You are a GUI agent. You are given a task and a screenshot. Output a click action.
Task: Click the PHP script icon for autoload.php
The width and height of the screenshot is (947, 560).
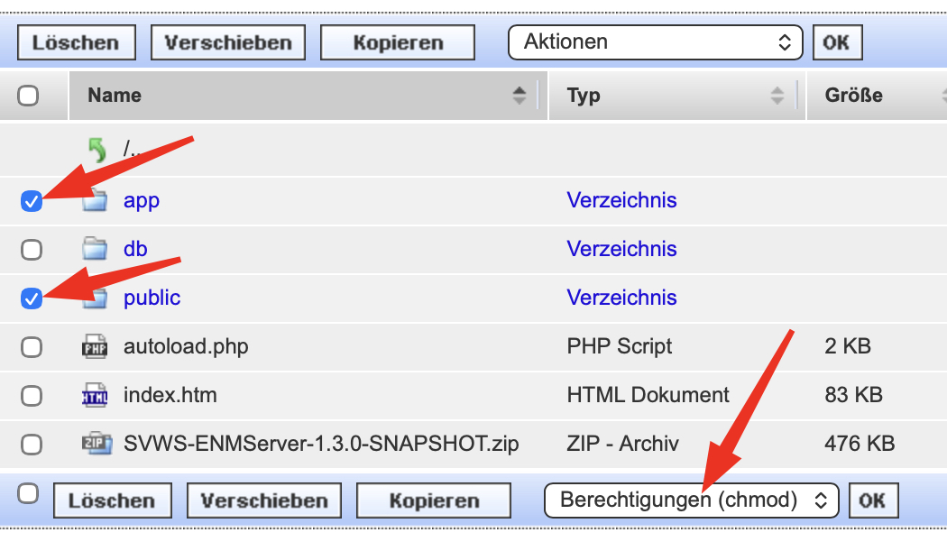tap(97, 346)
